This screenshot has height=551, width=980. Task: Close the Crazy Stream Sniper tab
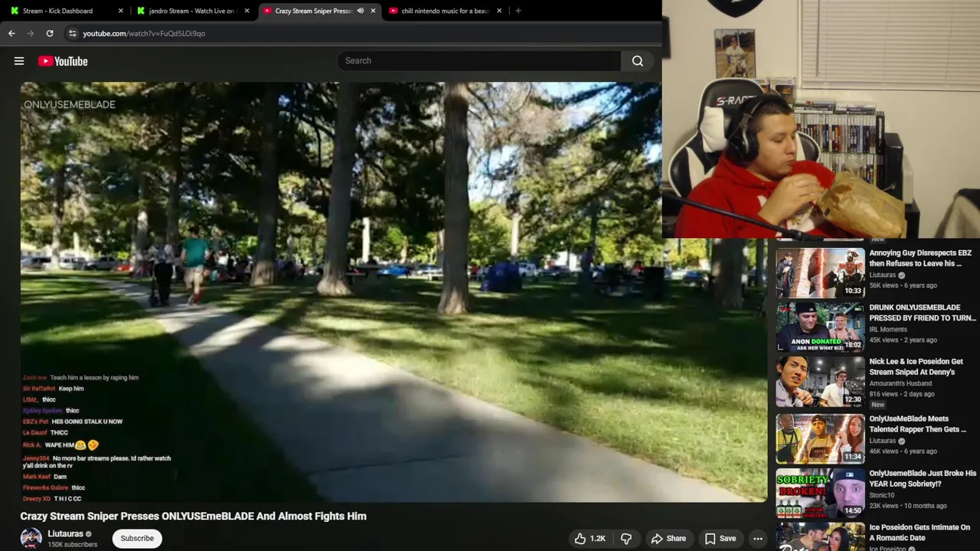373,11
